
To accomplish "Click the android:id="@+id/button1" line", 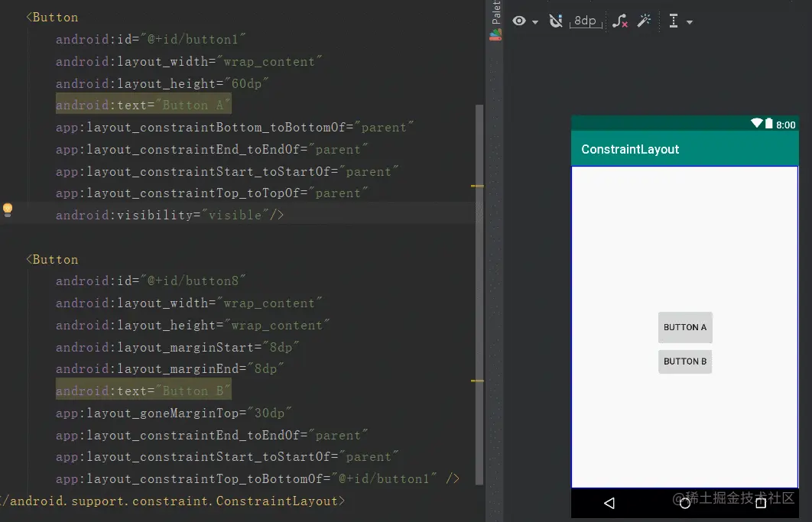I will tap(151, 39).
